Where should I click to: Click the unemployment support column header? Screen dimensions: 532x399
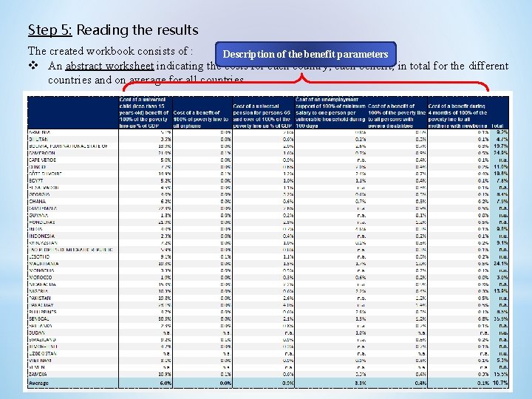pyautogui.click(x=330, y=112)
